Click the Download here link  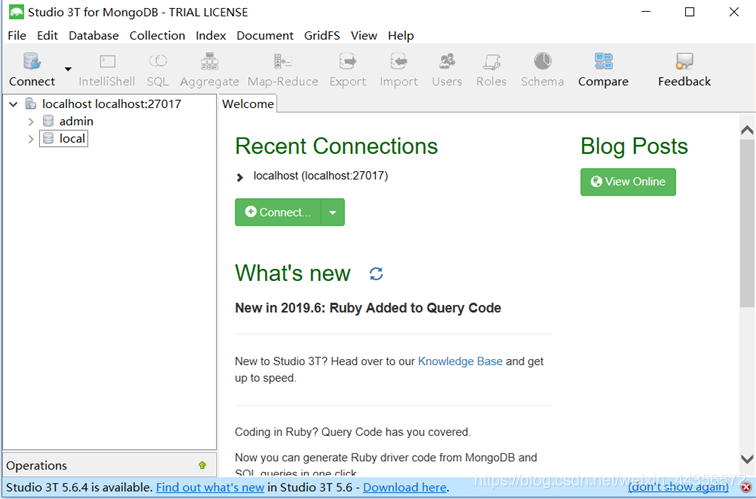coord(405,487)
